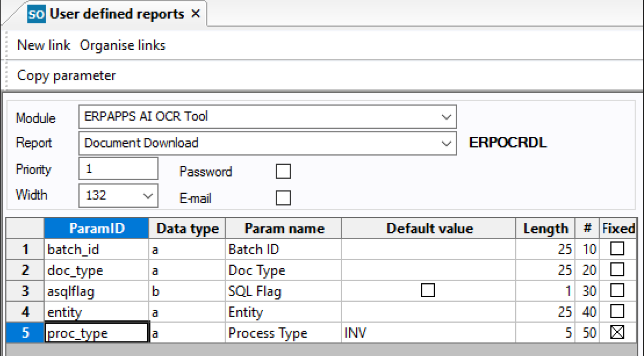644x356 pixels.
Task: Click the ParamID column header
Action: point(96,229)
